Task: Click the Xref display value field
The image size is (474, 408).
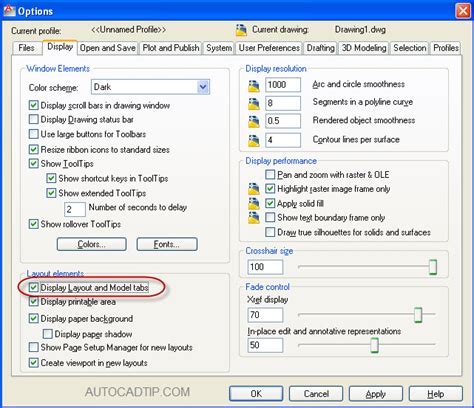Action: 265,315
